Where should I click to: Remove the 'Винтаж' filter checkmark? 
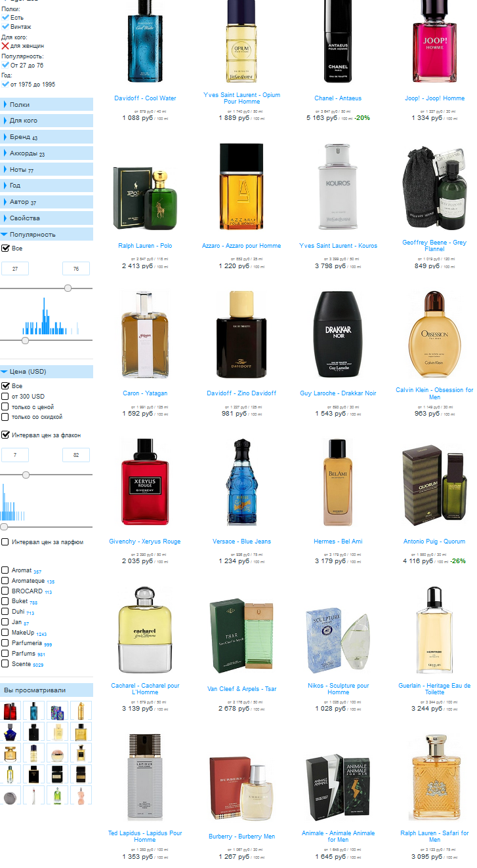tap(5, 27)
